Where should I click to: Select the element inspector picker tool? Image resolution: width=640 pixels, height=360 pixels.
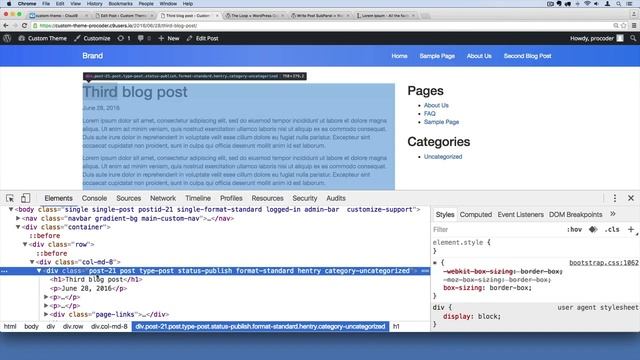point(10,198)
